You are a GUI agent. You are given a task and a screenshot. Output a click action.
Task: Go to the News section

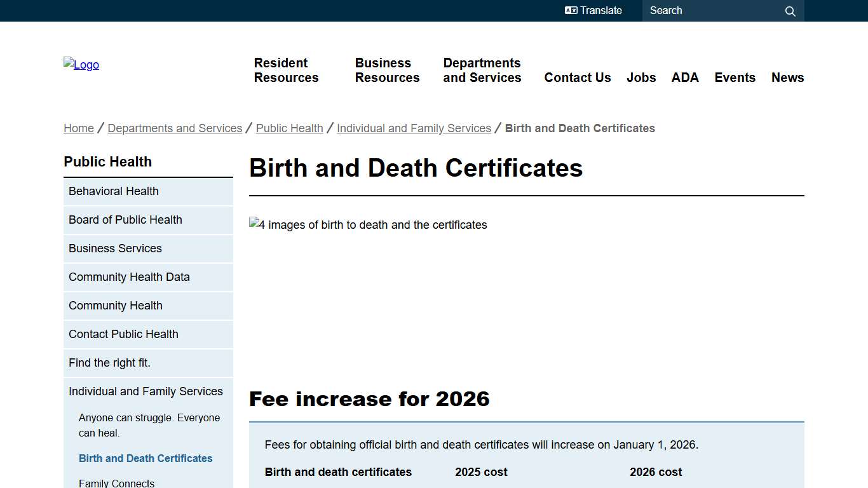coord(787,78)
